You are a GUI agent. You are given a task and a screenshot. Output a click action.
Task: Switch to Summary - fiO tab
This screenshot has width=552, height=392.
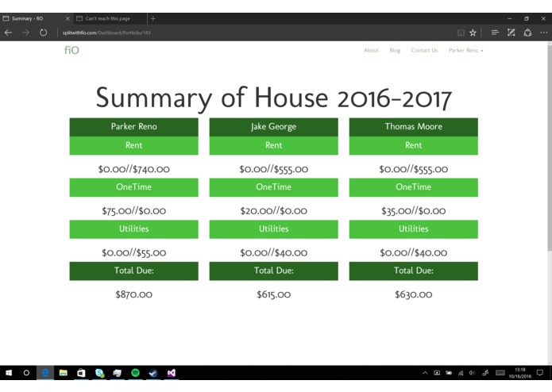[x=37, y=18]
